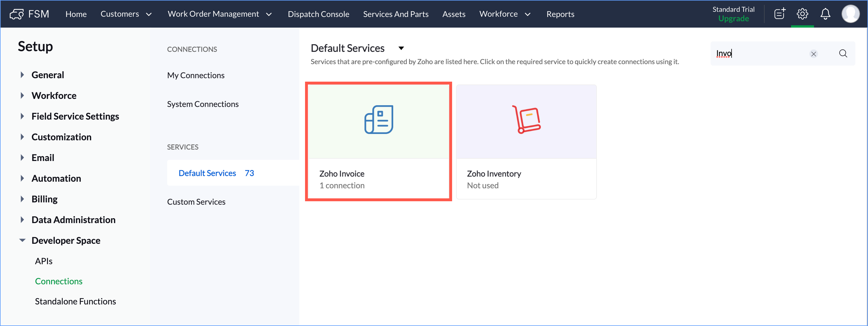Go to Dispatch Console
This screenshot has height=326, width=868.
[318, 14]
